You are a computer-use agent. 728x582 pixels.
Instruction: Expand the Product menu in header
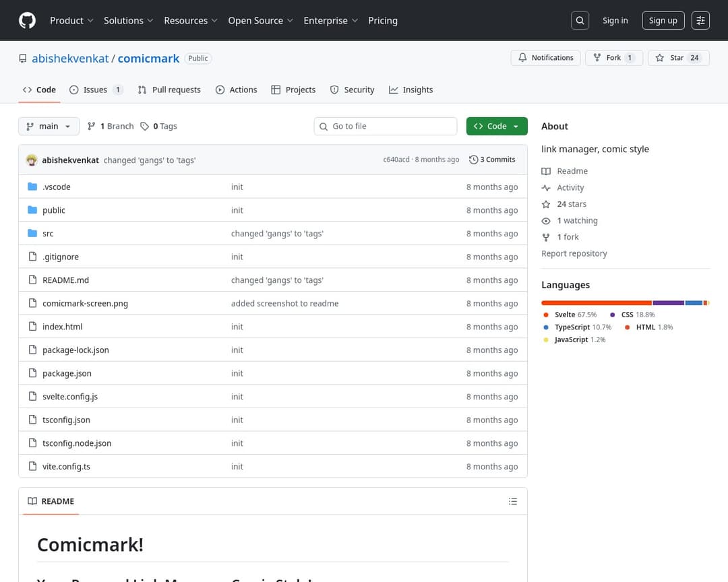coord(71,21)
